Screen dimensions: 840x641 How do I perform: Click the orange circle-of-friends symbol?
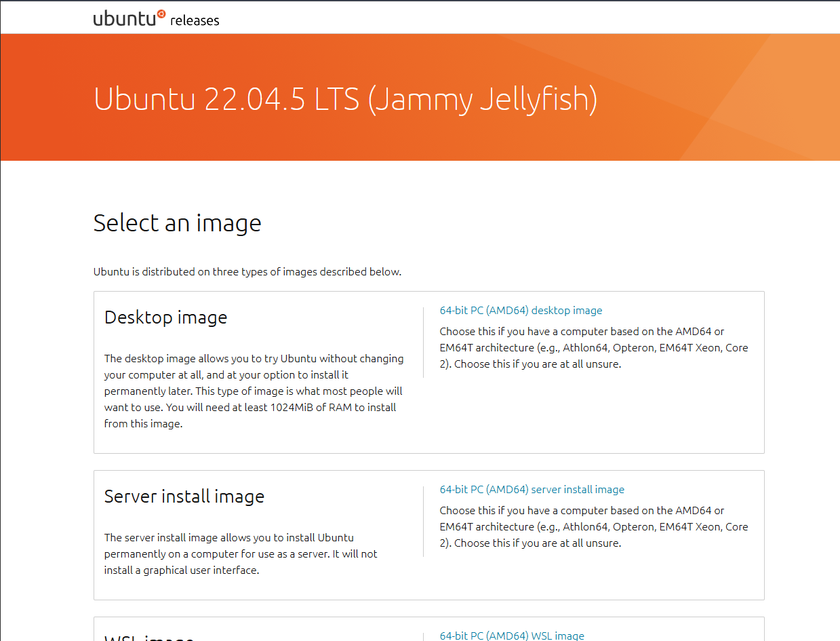pyautogui.click(x=161, y=13)
